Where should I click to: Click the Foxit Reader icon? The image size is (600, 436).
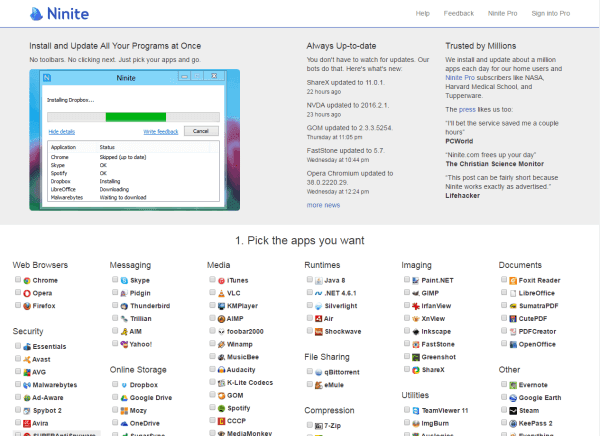pyautogui.click(x=513, y=281)
